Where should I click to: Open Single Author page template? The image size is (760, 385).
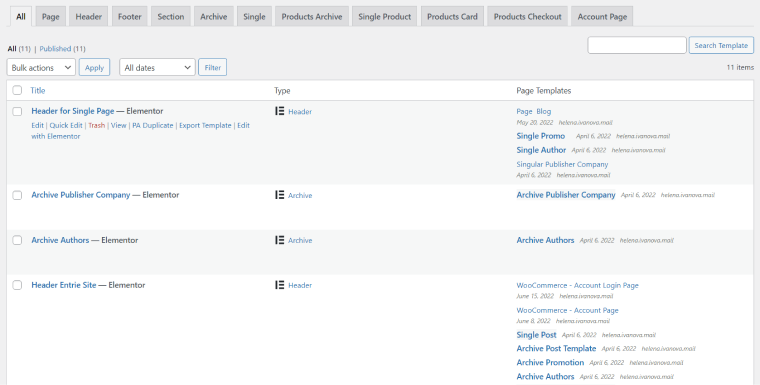(x=541, y=150)
